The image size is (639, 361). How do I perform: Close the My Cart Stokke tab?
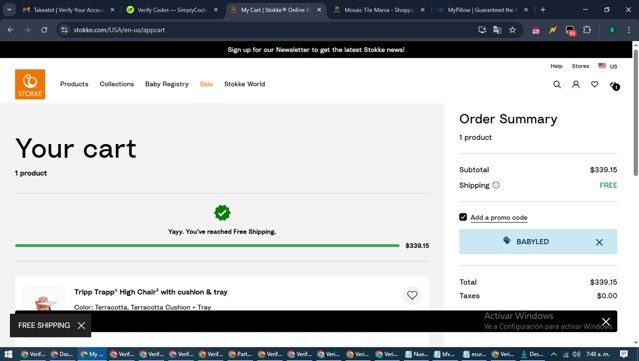coord(319,10)
